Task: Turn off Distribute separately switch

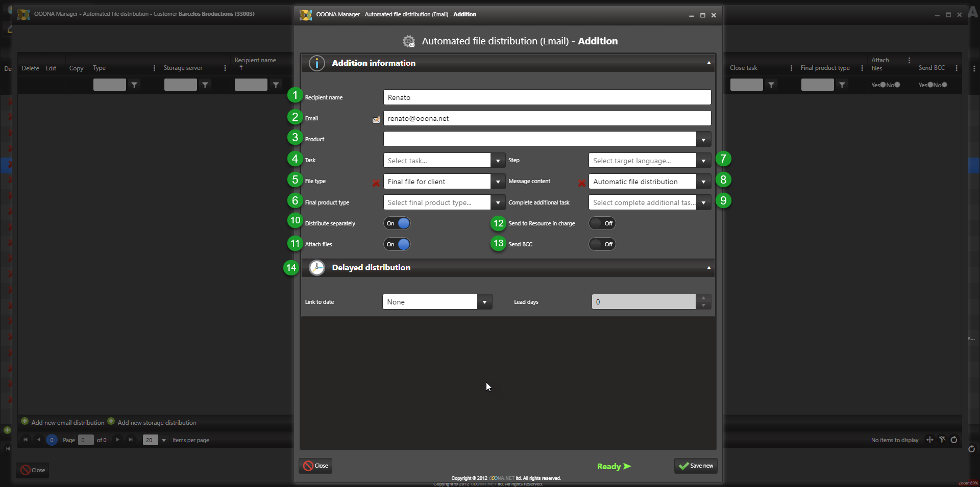Action: pos(397,223)
